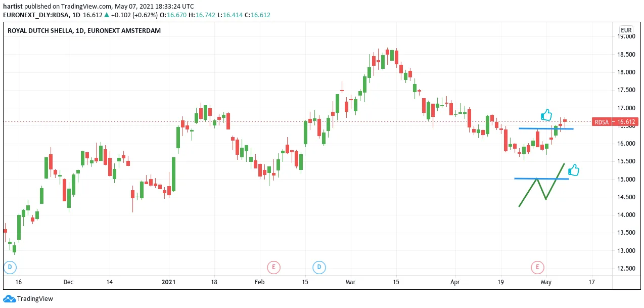The width and height of the screenshot is (644, 308).
Task: Click the ROYAL DUTCH SHELLA chart title
Action: click(x=84, y=31)
